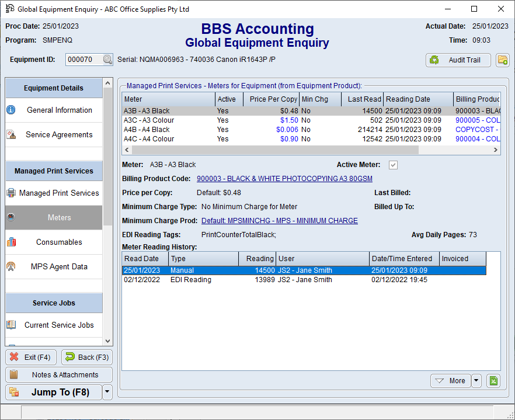
Task: Click the Excel export icon bottom right
Action: click(x=493, y=381)
